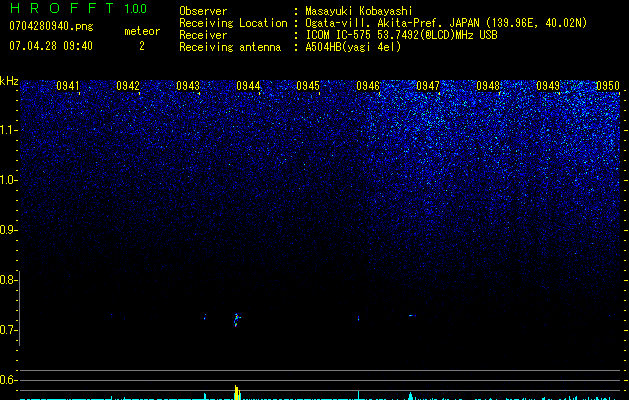This screenshot has height=400, width=629.
Task: Click the 0942 time marker
Action: [128, 86]
